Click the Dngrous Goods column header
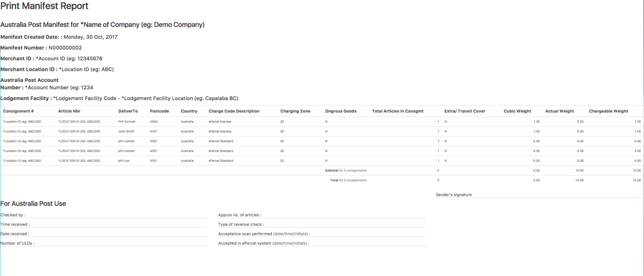Screen dimensions: 644x276 (341, 111)
